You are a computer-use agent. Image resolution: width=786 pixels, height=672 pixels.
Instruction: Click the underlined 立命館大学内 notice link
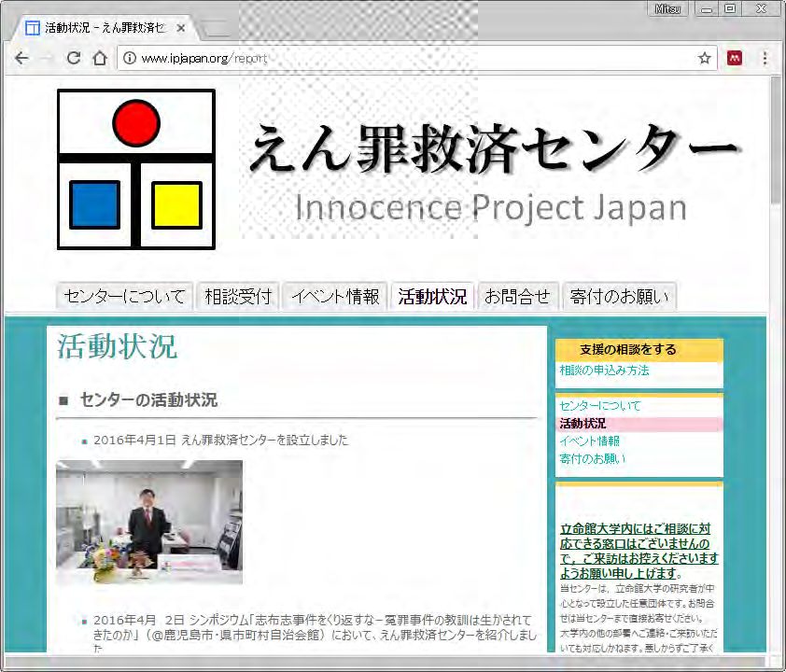639,551
